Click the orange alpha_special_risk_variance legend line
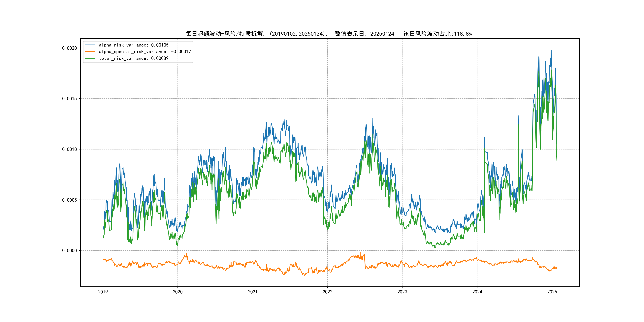 pyautogui.click(x=90, y=52)
